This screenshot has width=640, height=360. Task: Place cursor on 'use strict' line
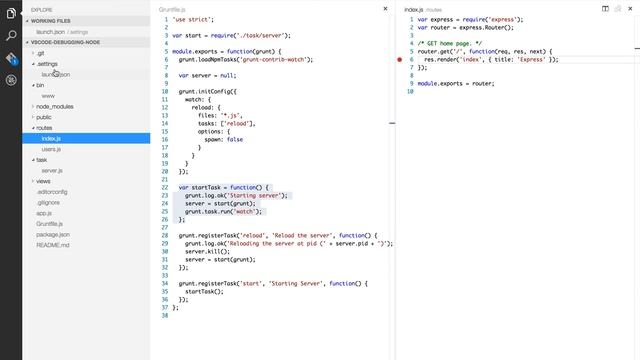[193, 20]
